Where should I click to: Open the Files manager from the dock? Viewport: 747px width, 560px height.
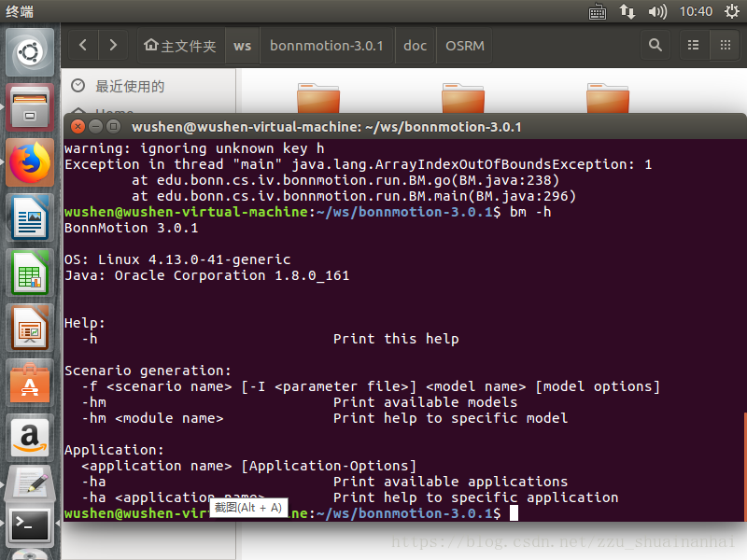(30, 107)
